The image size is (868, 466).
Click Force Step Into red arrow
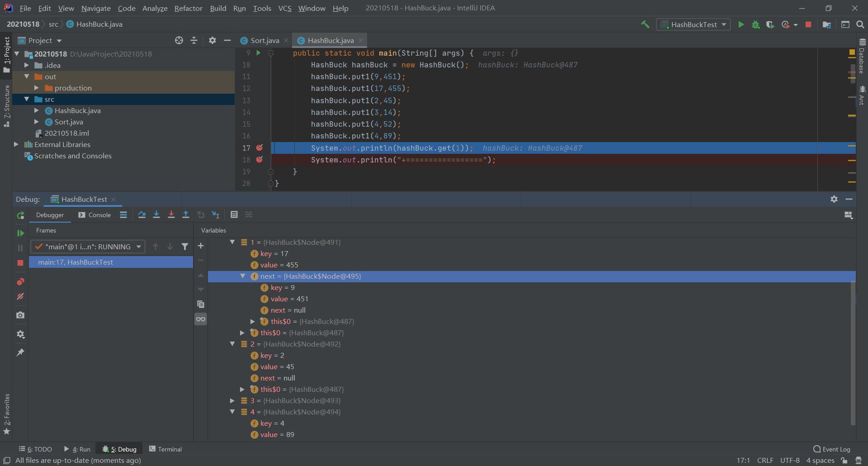171,215
